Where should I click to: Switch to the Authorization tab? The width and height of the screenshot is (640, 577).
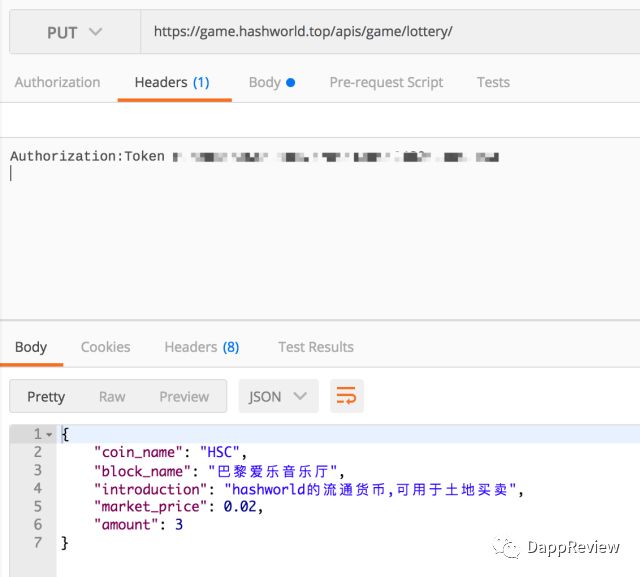point(58,82)
